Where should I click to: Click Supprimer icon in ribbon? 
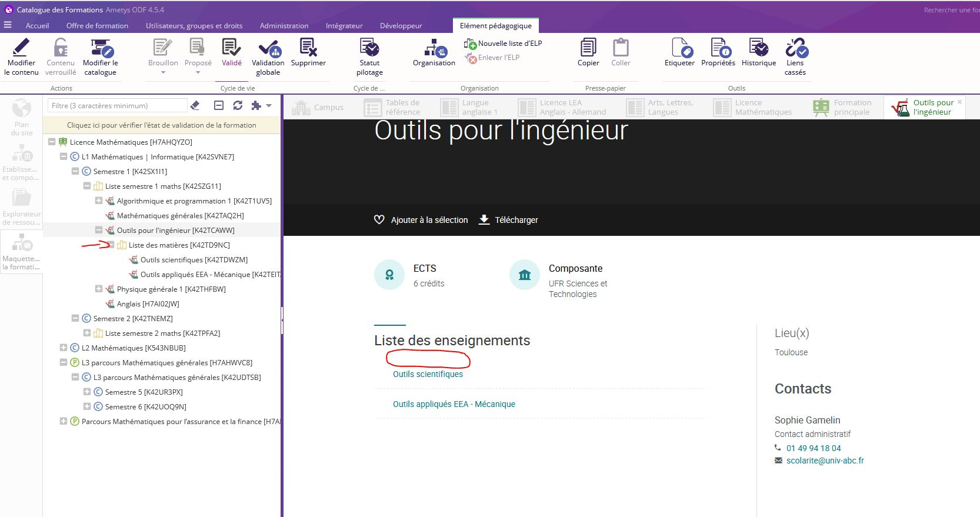click(308, 48)
